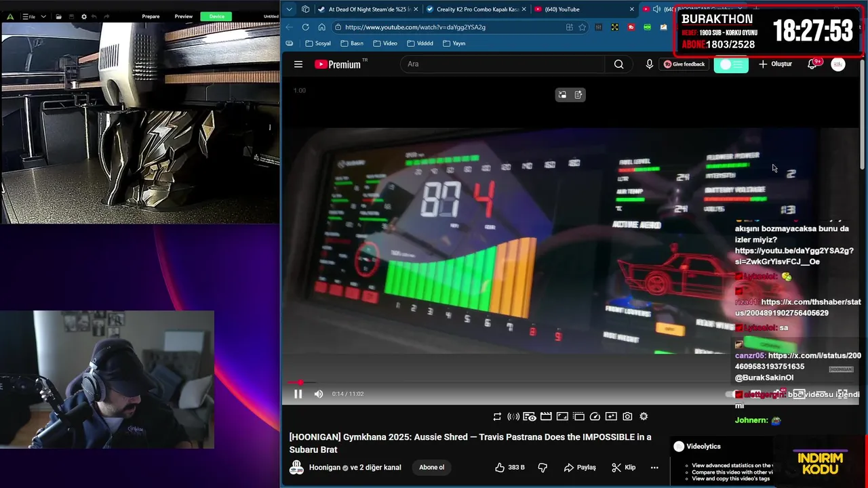Image resolution: width=868 pixels, height=488 pixels.
Task: Take a screenshot with the camera icon
Action: [x=627, y=417]
